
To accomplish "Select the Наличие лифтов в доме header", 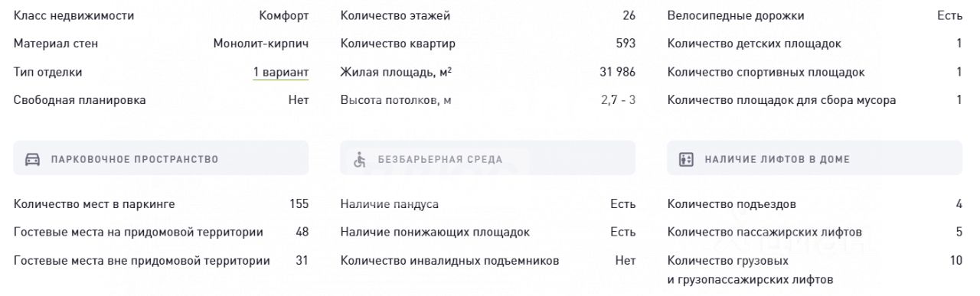I will click(815, 158).
